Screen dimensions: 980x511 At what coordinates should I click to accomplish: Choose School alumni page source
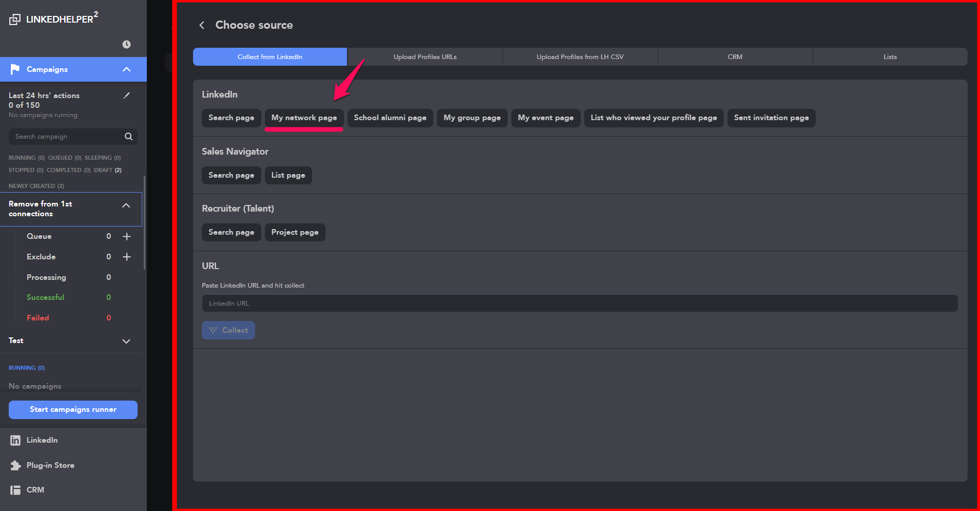click(390, 118)
